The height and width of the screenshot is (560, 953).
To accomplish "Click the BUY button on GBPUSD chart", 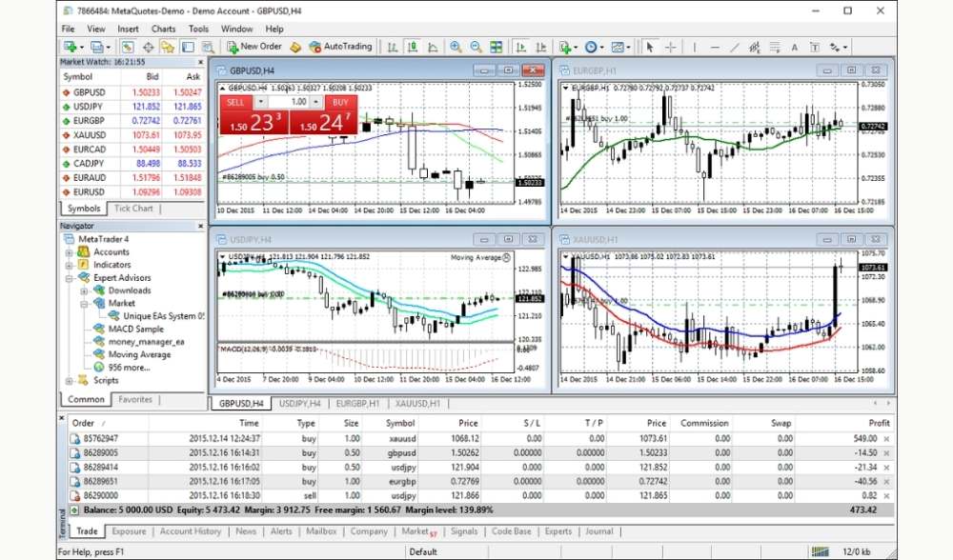I will pos(340,102).
